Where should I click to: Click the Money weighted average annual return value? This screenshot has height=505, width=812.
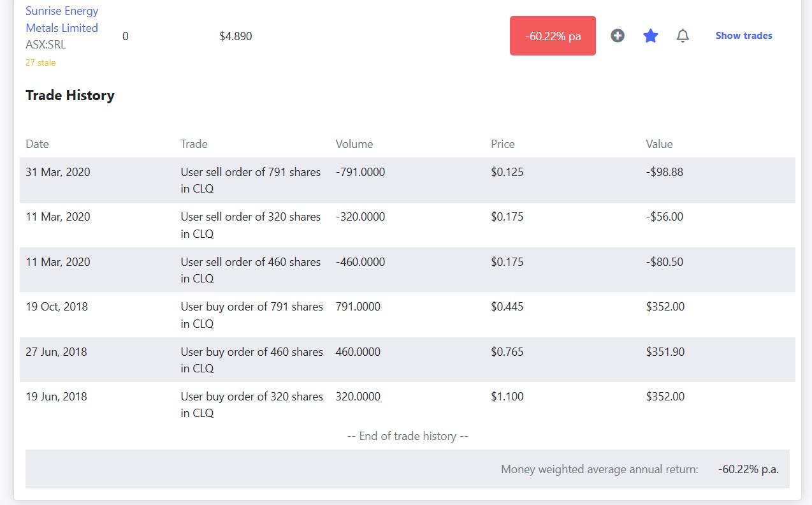coord(748,469)
